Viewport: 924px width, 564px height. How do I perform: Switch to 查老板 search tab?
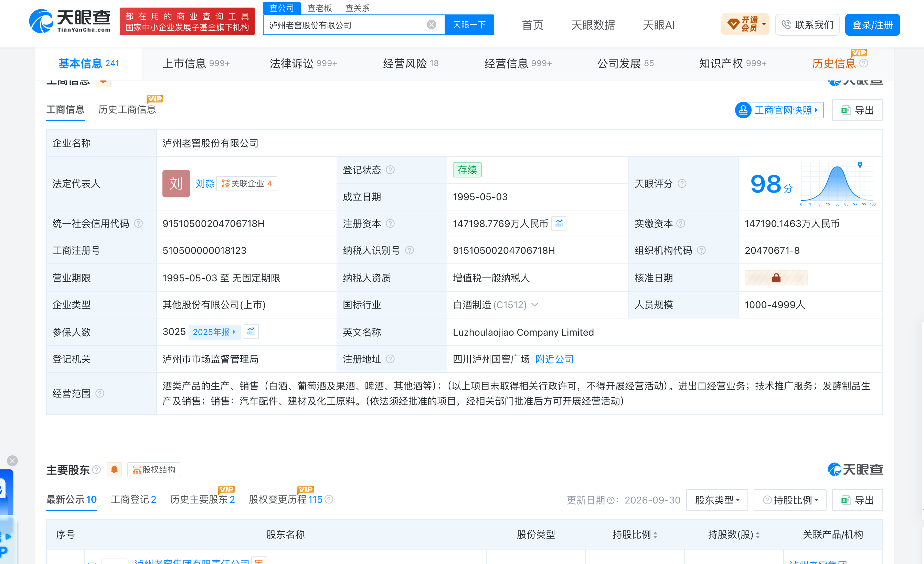(x=319, y=8)
